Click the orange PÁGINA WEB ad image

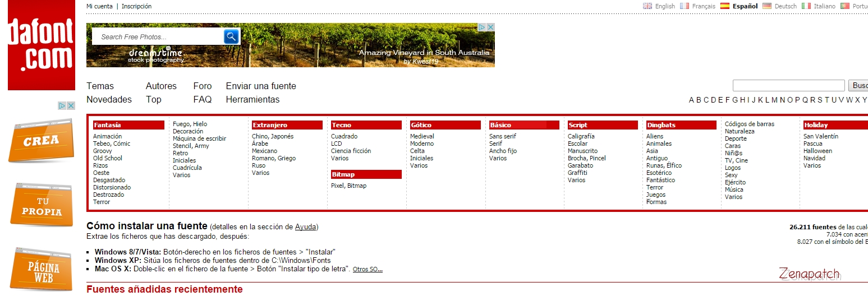tap(42, 269)
